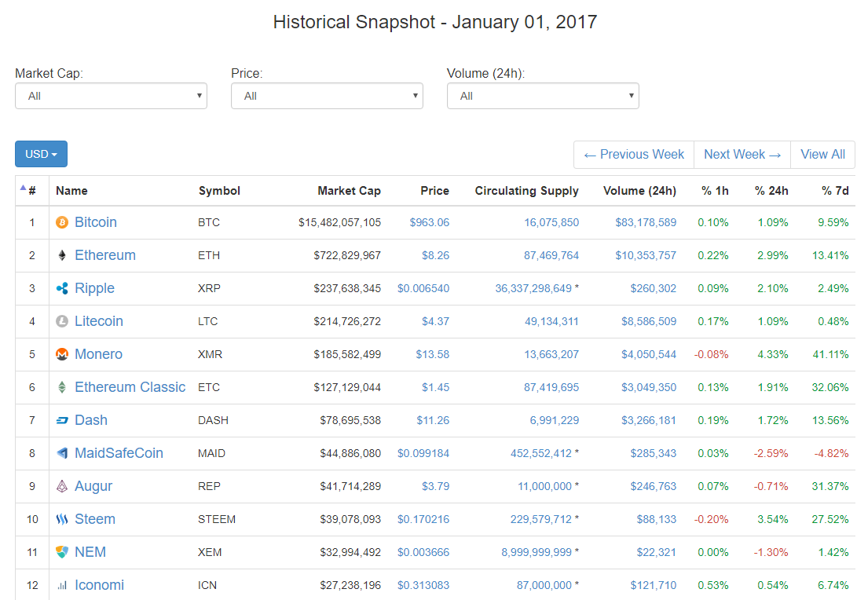This screenshot has height=600, width=868.
Task: Click Bitcoin price $963.06 link
Action: (430, 222)
